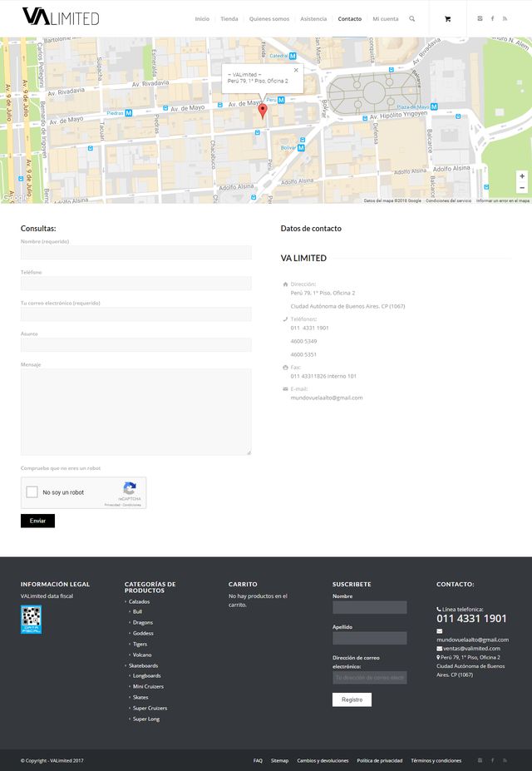
Task: Click the Plaza de Mayo metro icon
Action: (434, 106)
